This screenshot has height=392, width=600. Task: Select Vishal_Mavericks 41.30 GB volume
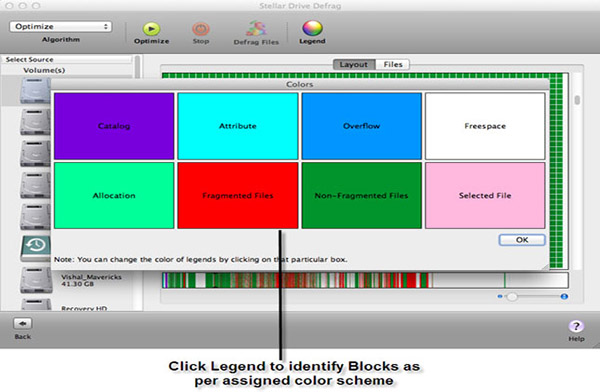click(x=91, y=280)
